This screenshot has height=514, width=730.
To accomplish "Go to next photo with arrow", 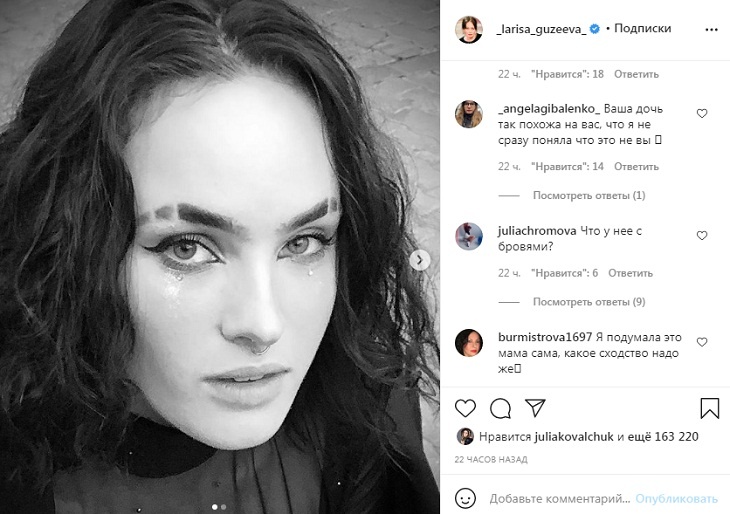I will coord(419,260).
